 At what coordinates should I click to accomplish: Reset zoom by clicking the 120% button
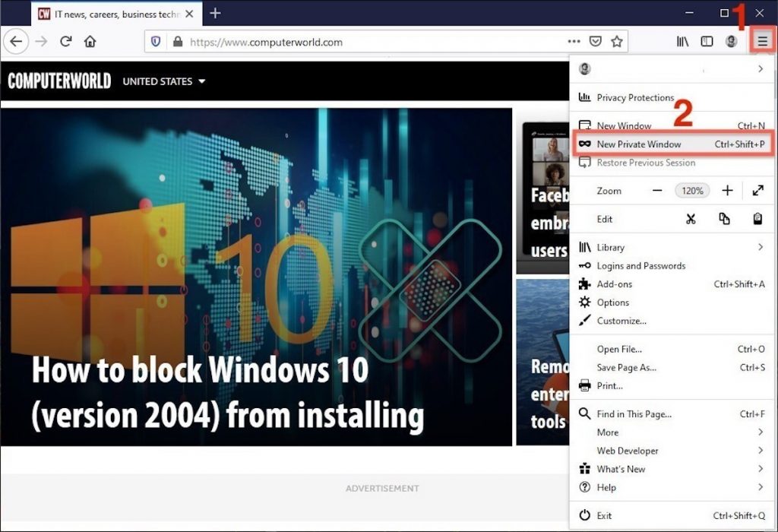[692, 191]
